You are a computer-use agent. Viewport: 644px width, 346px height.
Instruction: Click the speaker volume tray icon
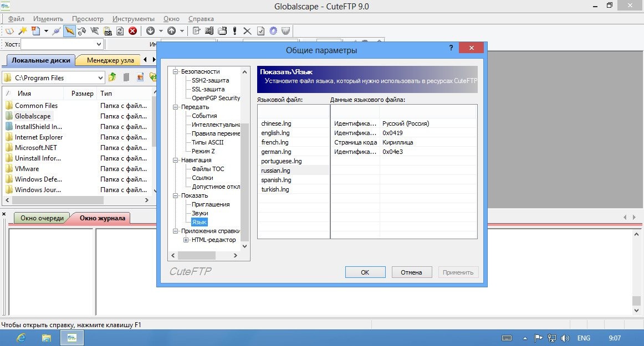click(565, 338)
